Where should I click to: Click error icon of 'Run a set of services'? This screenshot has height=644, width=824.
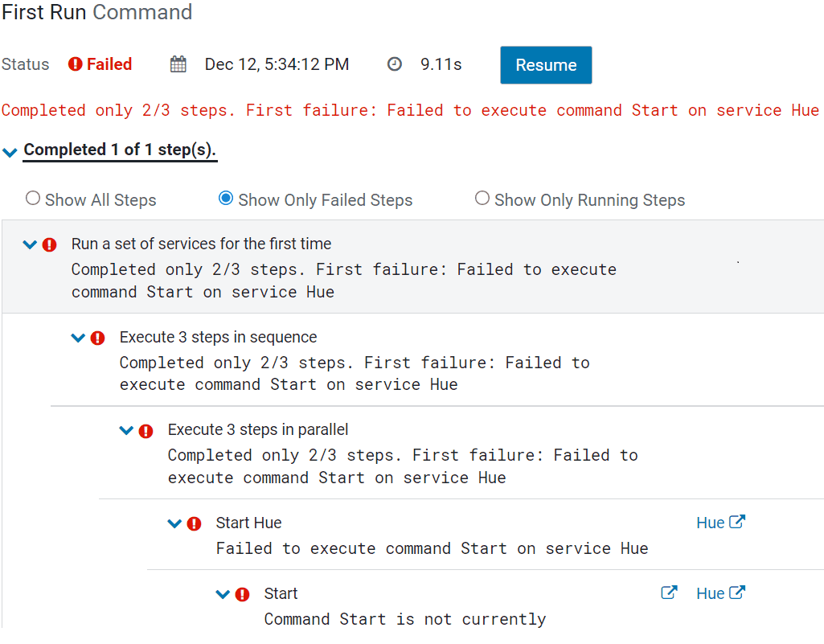tap(49, 245)
